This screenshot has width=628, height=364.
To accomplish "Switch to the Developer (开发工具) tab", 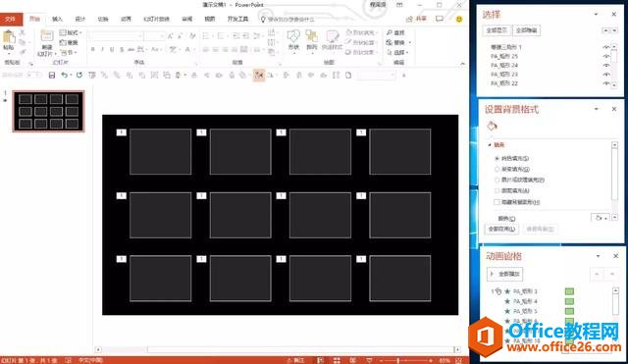I will pos(237,19).
